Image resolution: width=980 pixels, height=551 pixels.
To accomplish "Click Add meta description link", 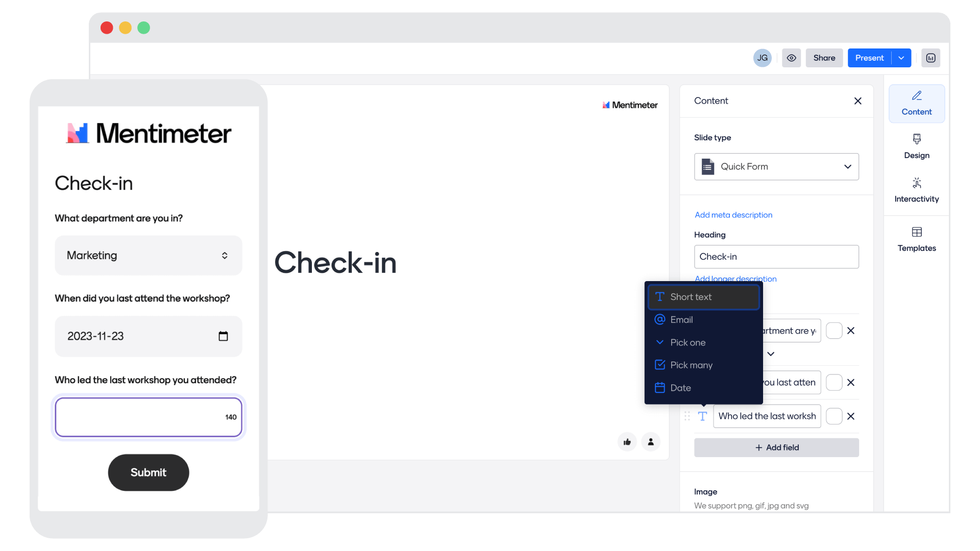I will coord(733,215).
